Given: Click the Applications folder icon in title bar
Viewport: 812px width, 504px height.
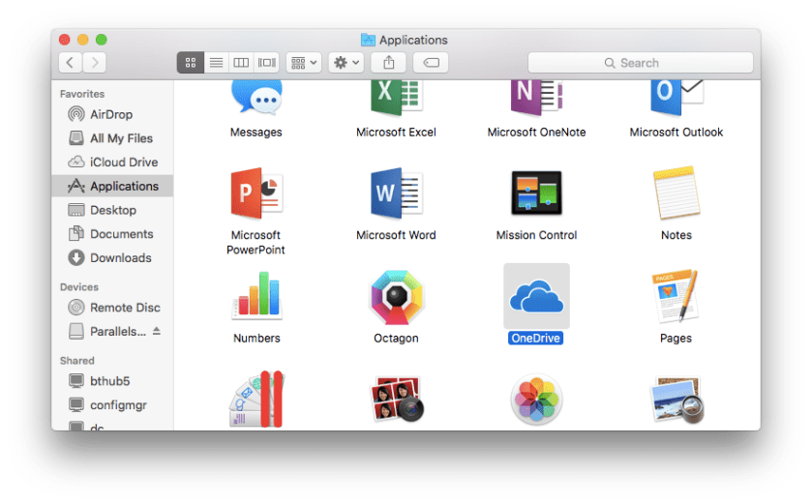Looking at the screenshot, I should [x=368, y=40].
